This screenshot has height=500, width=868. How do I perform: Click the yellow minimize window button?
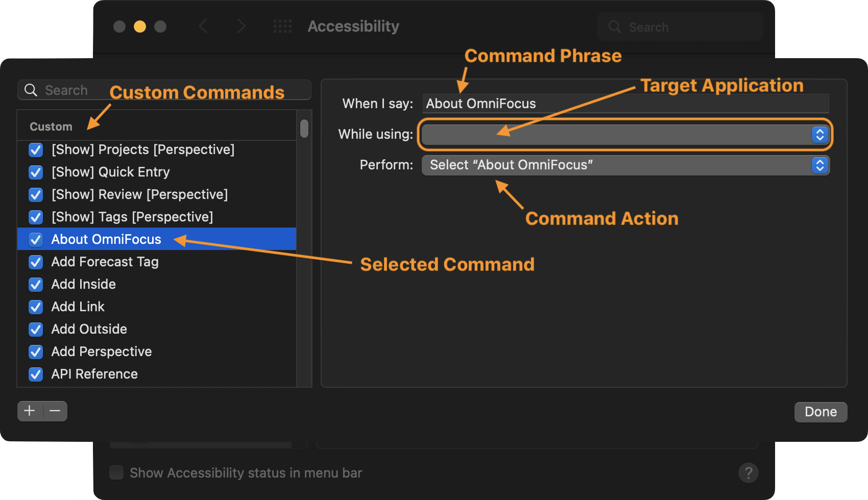pyautogui.click(x=140, y=27)
